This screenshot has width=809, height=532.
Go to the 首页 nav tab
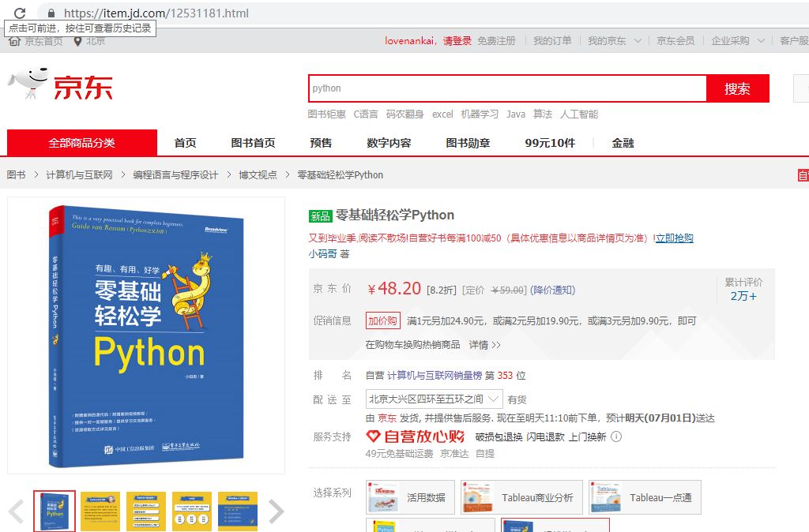click(185, 143)
